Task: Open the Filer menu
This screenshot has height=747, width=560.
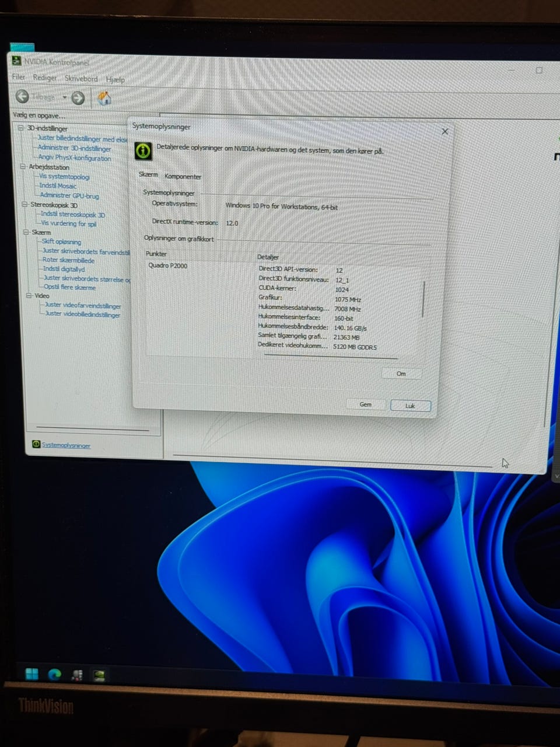Action: [x=19, y=77]
